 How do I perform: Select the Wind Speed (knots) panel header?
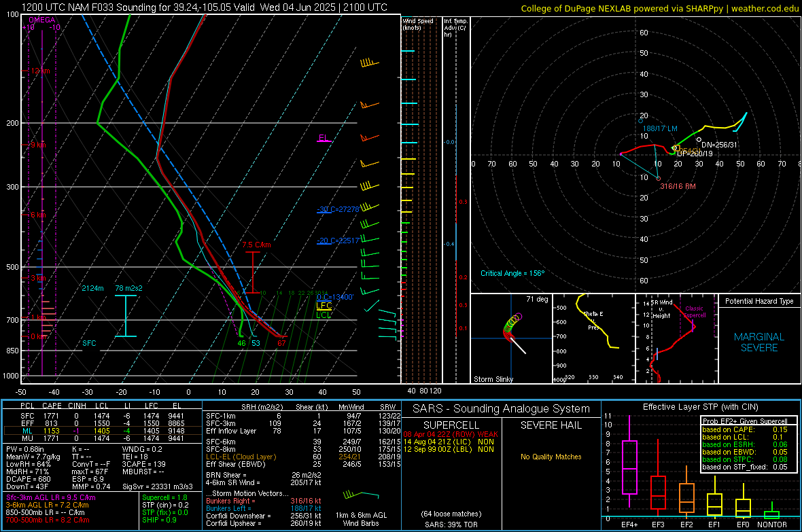[418, 24]
